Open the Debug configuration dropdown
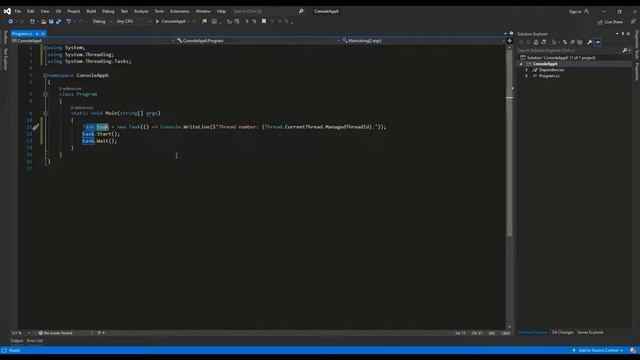Image resolution: width=640 pixels, height=360 pixels. pos(102,21)
